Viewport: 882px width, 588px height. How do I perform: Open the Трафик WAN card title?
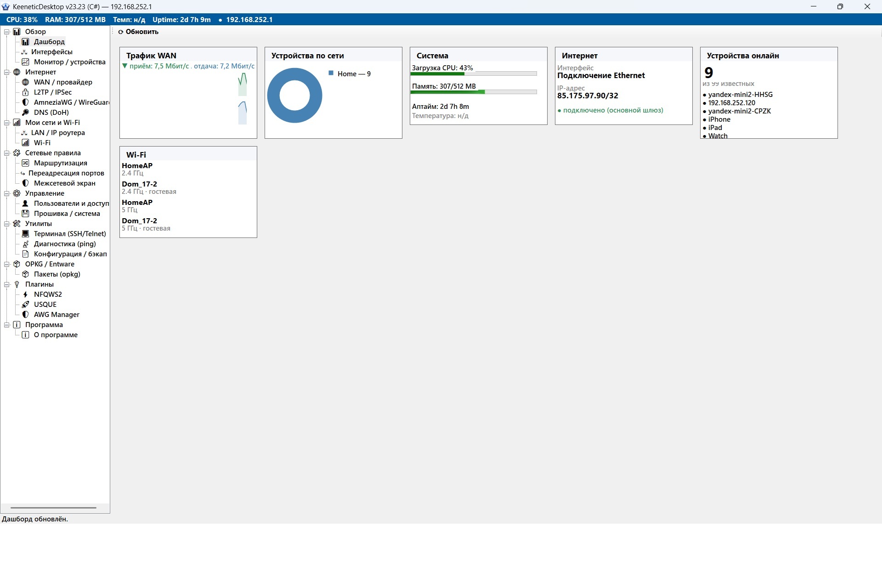point(151,56)
